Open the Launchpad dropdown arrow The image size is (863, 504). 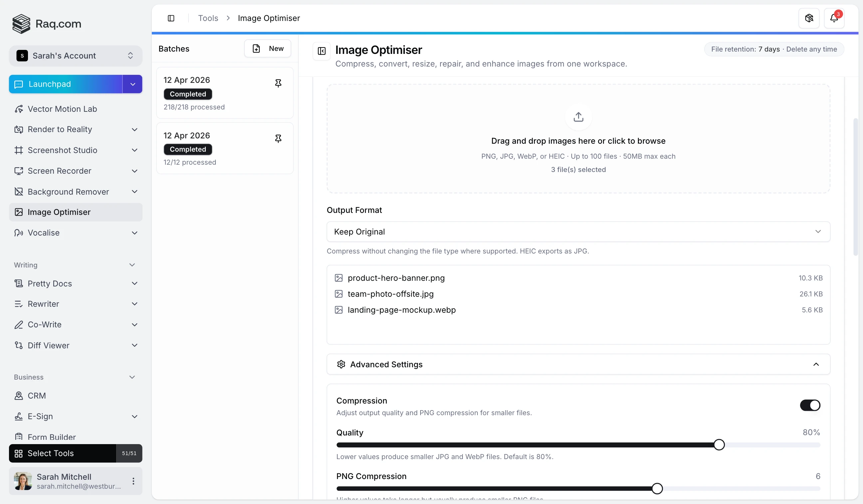coord(133,84)
